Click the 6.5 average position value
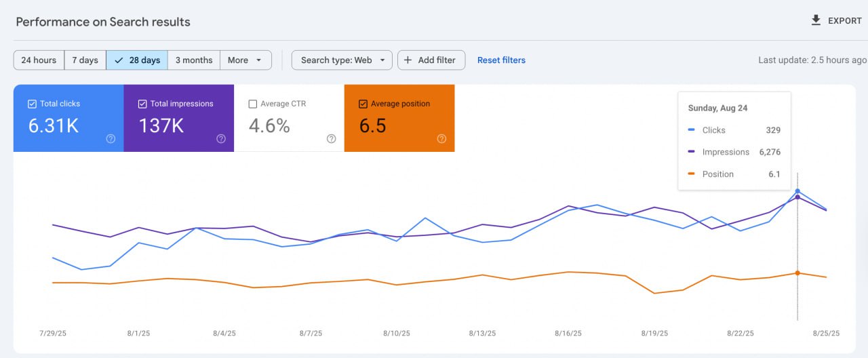The height and width of the screenshot is (358, 868). (x=372, y=125)
